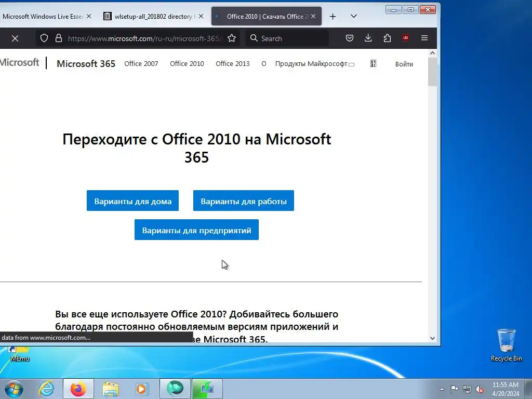Image resolution: width=532 pixels, height=399 pixels.
Task: Select the Office 2010 browser tab
Action: tap(267, 16)
